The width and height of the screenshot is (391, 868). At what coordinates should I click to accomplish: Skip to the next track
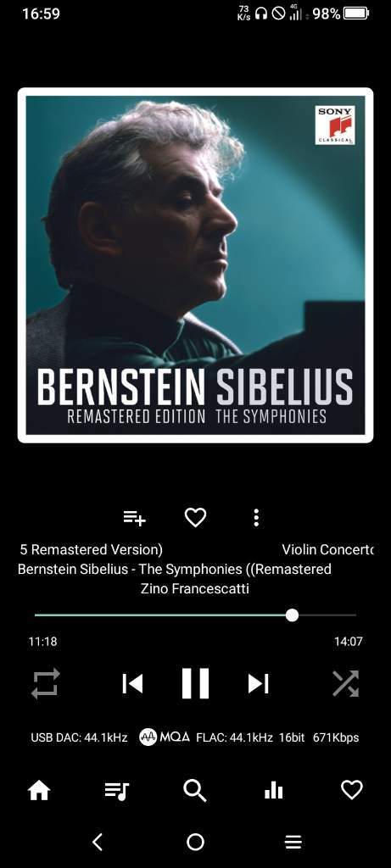[x=258, y=684]
